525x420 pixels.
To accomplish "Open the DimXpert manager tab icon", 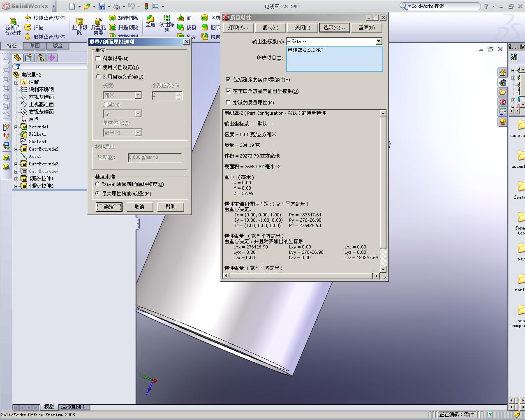I will click(x=52, y=58).
